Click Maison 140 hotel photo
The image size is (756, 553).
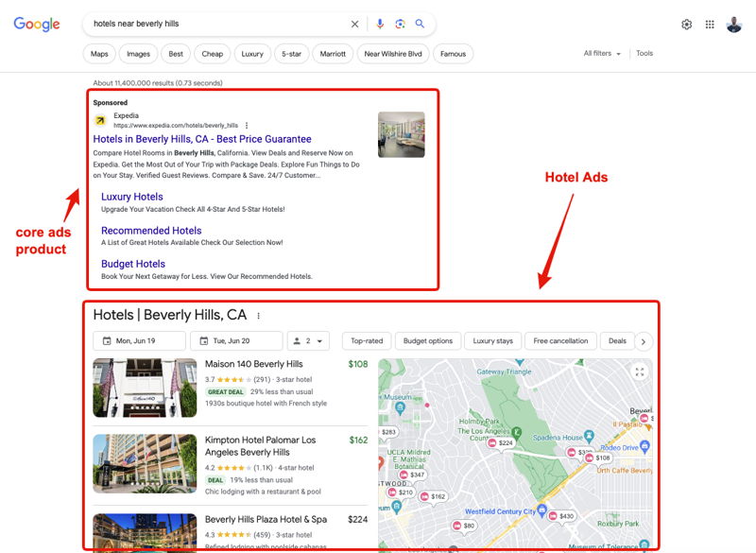point(145,388)
